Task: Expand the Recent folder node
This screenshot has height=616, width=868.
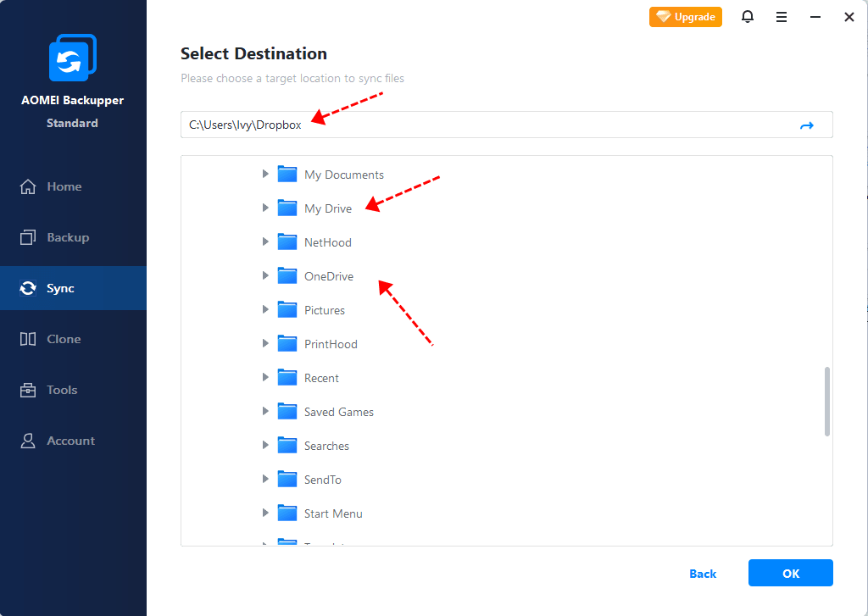Action: coord(265,377)
